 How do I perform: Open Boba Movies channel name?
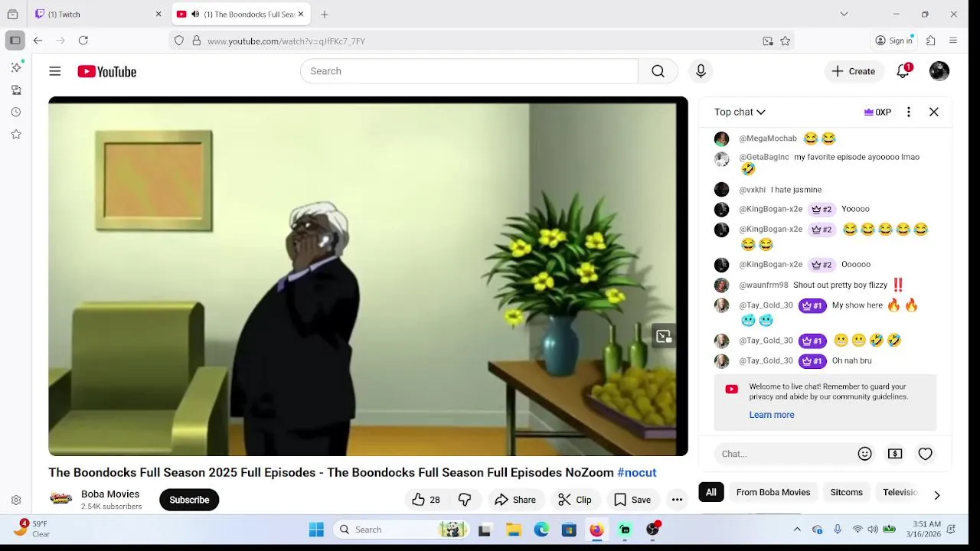[110, 494]
